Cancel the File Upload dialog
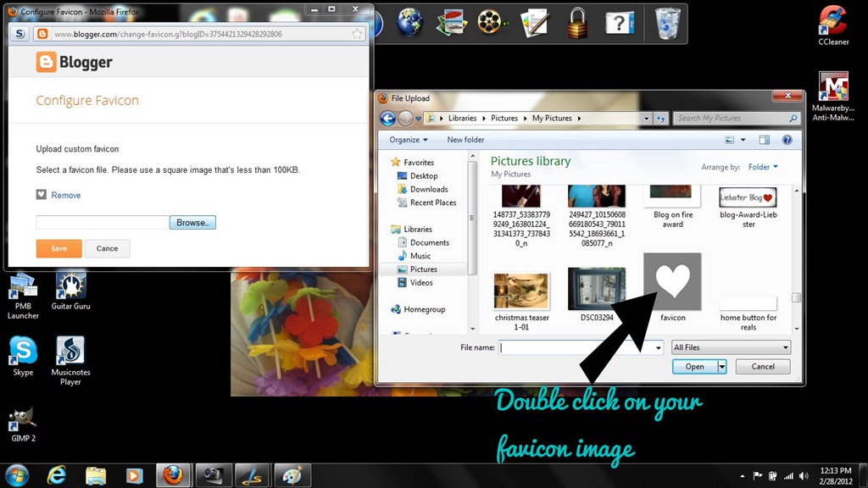Viewport: 868px width, 488px height. click(x=763, y=366)
